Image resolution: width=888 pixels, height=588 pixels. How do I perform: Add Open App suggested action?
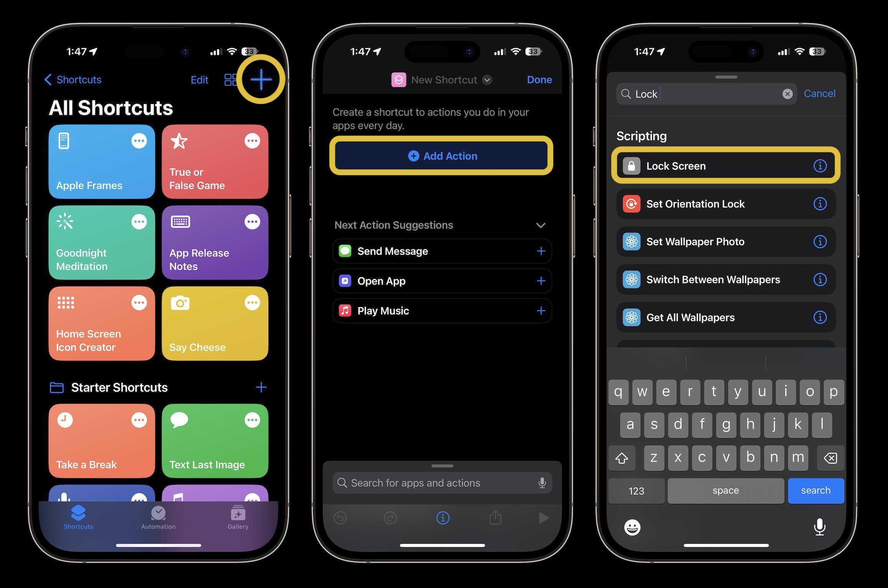click(541, 280)
